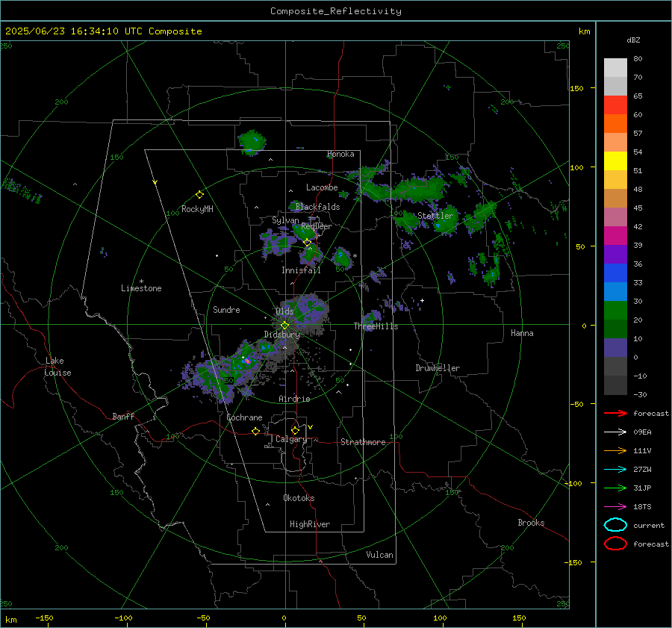Click the Cochrane label
This screenshot has height=628, width=672.
(x=244, y=417)
